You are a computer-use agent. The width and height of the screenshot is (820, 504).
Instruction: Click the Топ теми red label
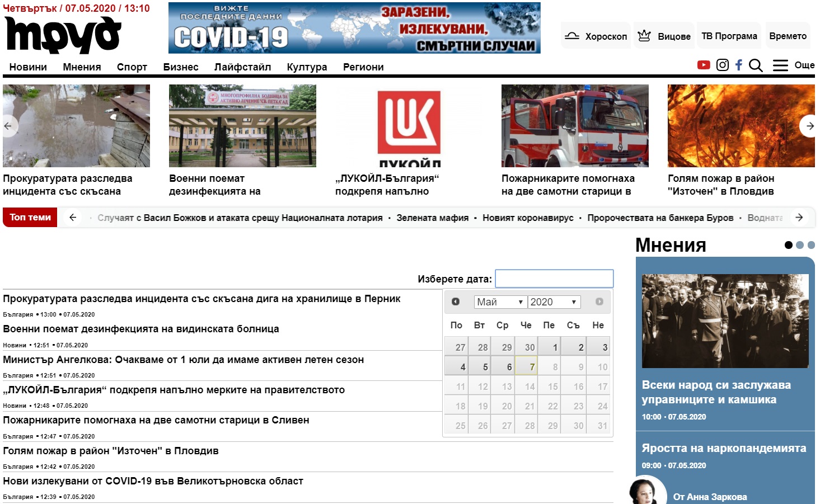pos(30,217)
